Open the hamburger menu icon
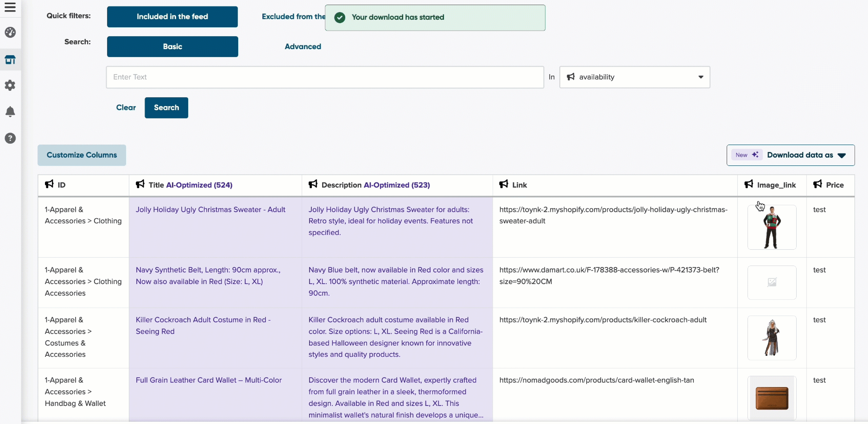Image resolution: width=868 pixels, height=424 pixels. coord(10,7)
